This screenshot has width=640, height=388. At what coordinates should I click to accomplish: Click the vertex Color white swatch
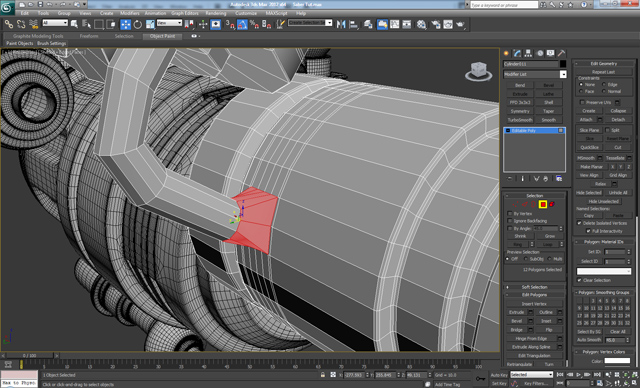[617, 361]
